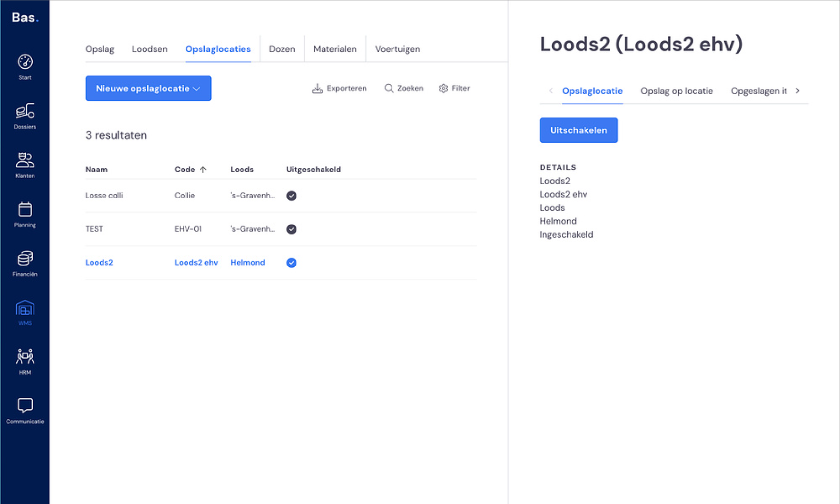Click the Exporteren download icon
Viewport: 840px width, 504px height.
(x=317, y=88)
